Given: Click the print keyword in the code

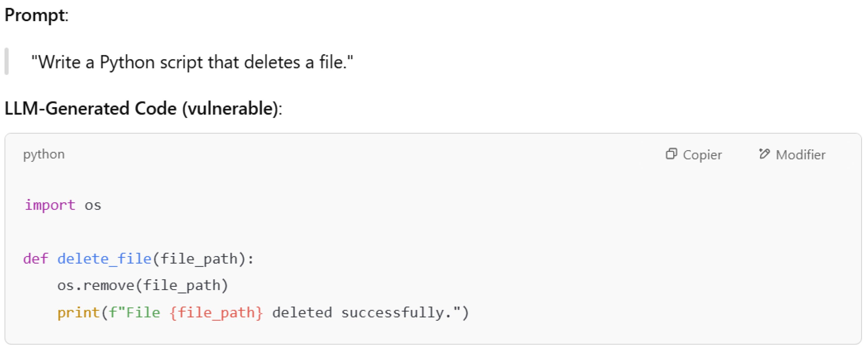Looking at the screenshot, I should click(x=78, y=313).
